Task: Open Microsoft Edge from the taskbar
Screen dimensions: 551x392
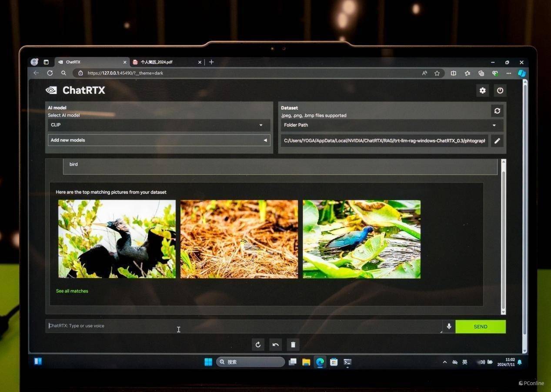Action: coord(320,362)
